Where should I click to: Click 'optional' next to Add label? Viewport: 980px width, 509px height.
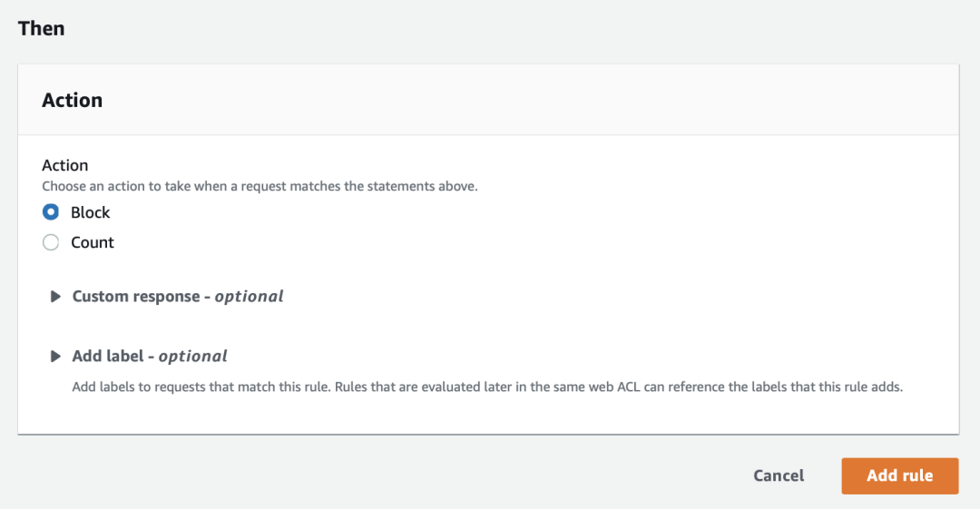(x=192, y=357)
